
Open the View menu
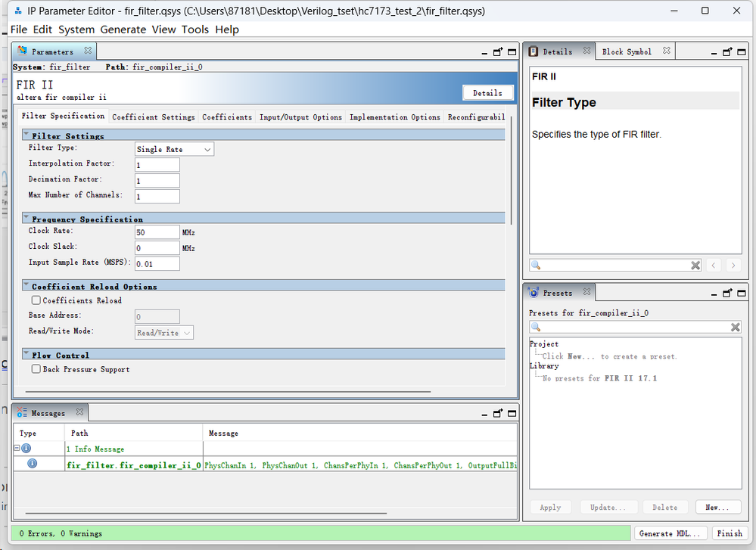[164, 30]
